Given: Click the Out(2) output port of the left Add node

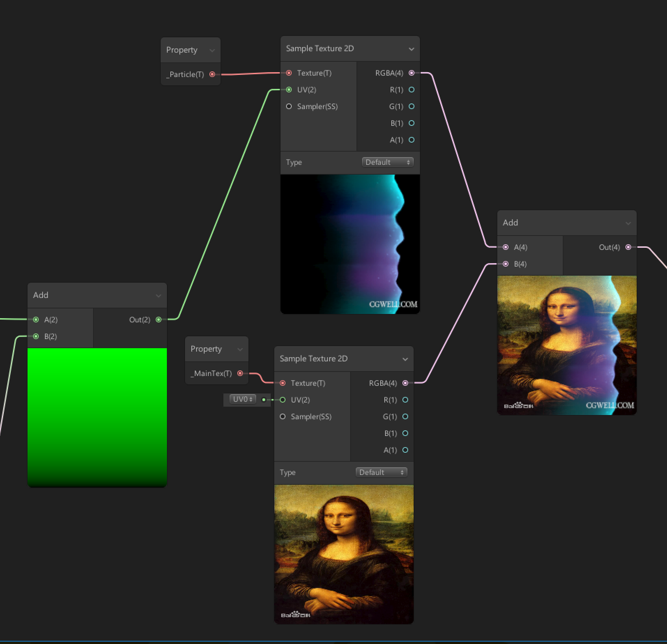Looking at the screenshot, I should 158,319.
